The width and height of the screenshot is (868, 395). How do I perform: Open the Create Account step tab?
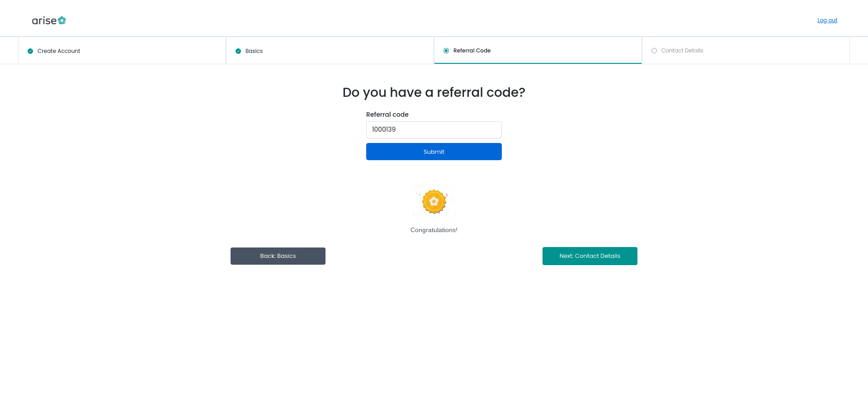122,51
